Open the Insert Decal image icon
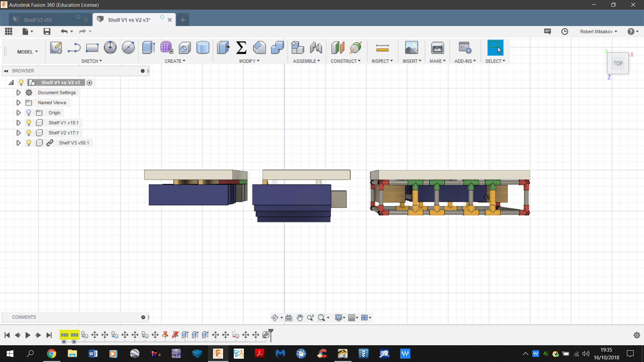The image size is (644, 362). coord(412,48)
